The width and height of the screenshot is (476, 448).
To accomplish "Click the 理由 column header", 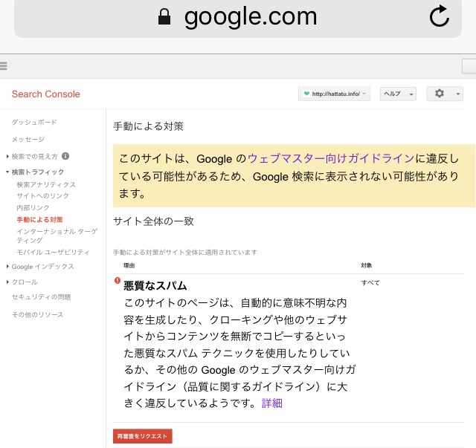I will click(129, 265).
